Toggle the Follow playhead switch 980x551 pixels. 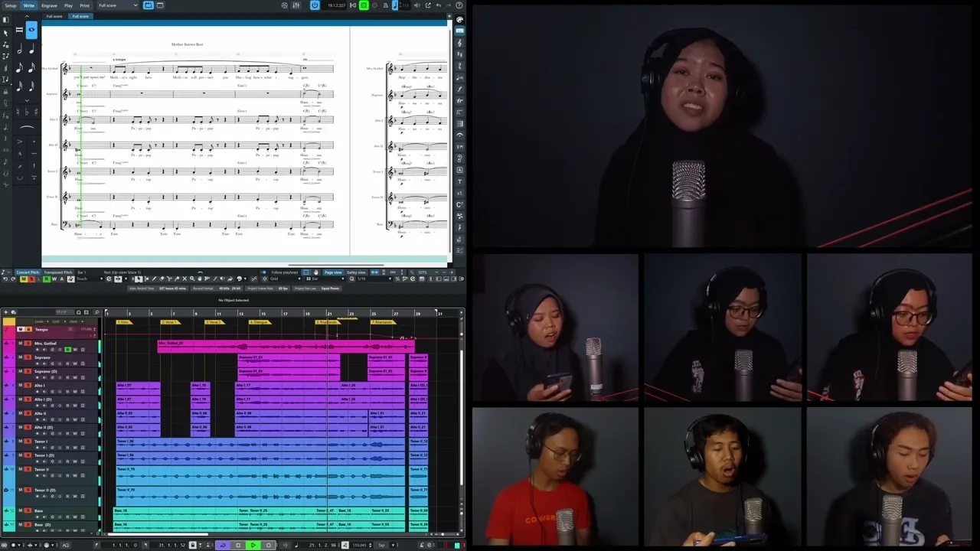(263, 272)
